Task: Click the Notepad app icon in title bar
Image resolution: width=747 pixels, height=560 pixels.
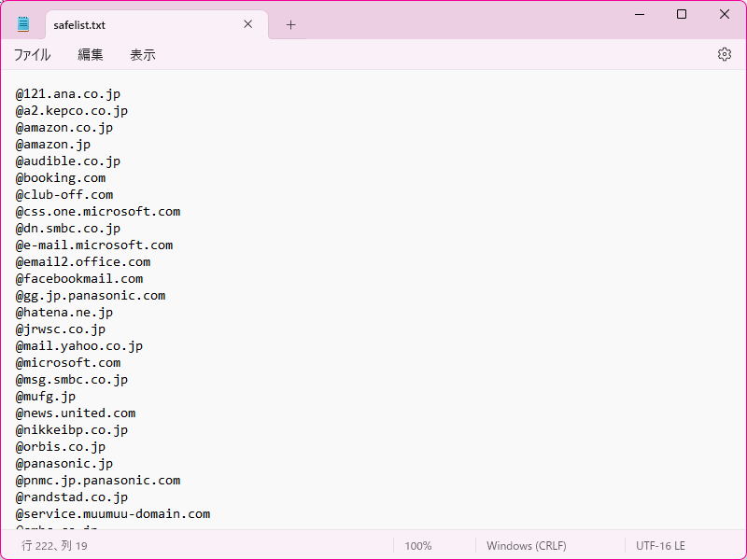Action: tap(22, 24)
